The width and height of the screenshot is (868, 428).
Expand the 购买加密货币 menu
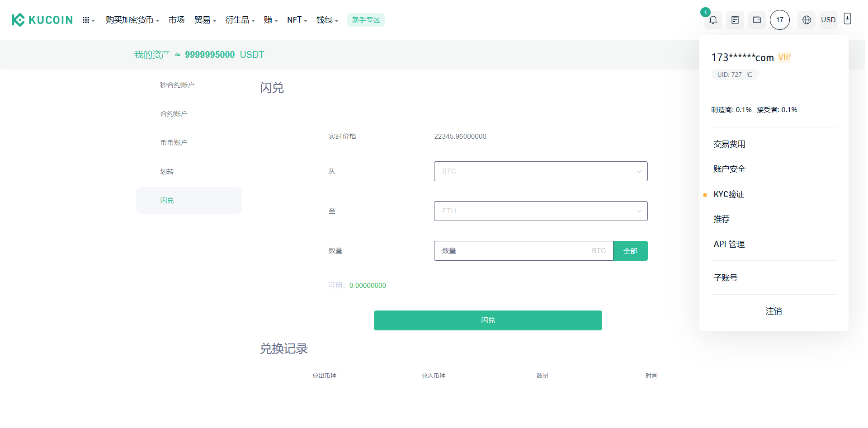[x=132, y=20]
